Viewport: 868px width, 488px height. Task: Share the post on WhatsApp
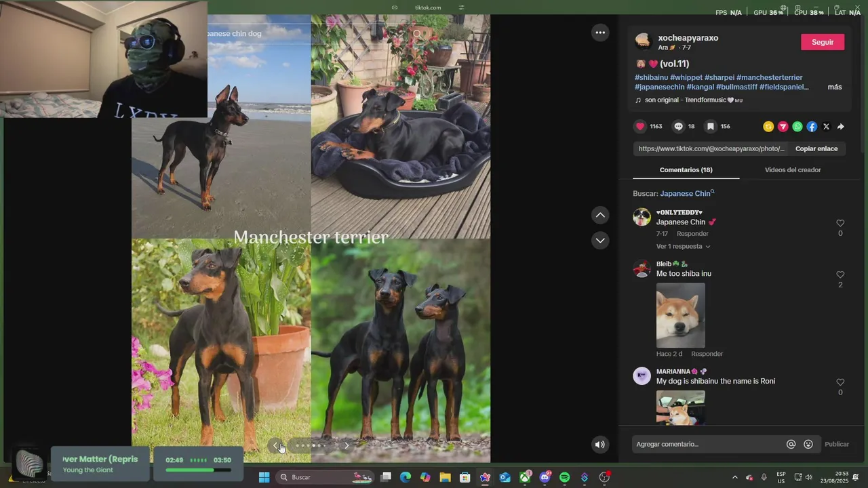coord(797,127)
